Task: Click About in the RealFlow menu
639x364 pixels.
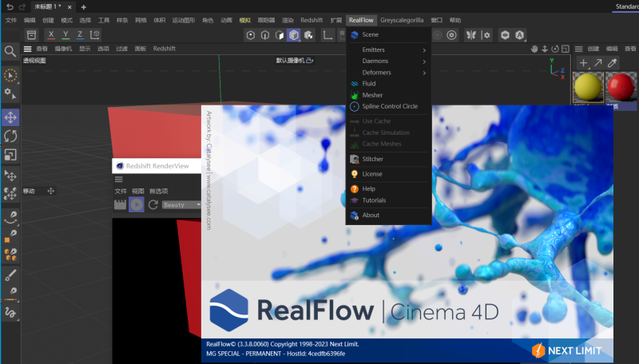Action: tap(389, 215)
